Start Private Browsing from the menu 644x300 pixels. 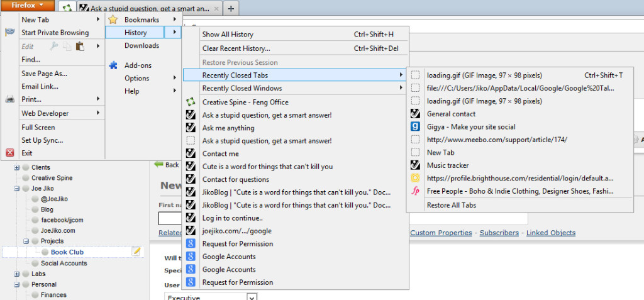[55, 33]
